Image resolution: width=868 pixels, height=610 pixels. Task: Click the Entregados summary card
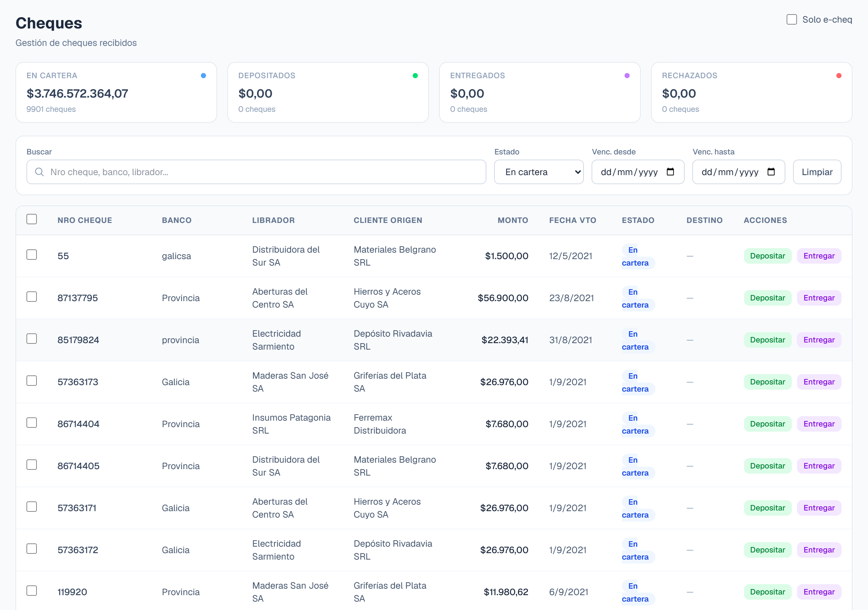pyautogui.click(x=540, y=92)
